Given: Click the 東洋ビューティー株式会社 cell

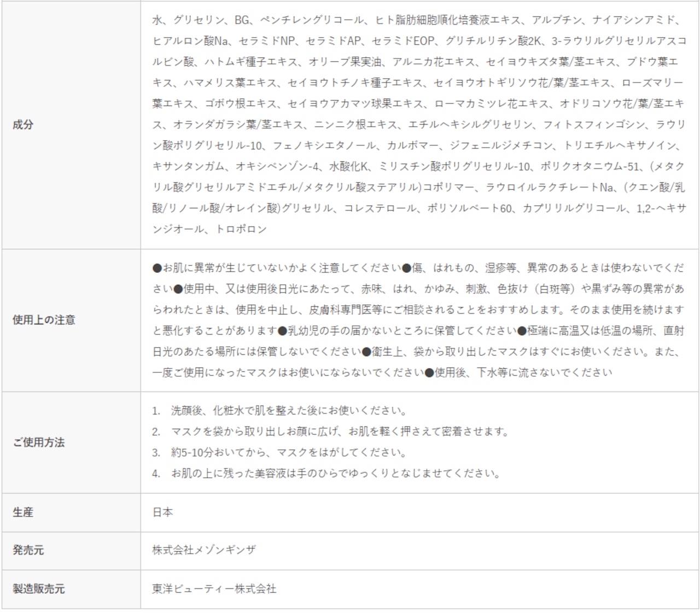Looking at the screenshot, I should pos(214,589).
